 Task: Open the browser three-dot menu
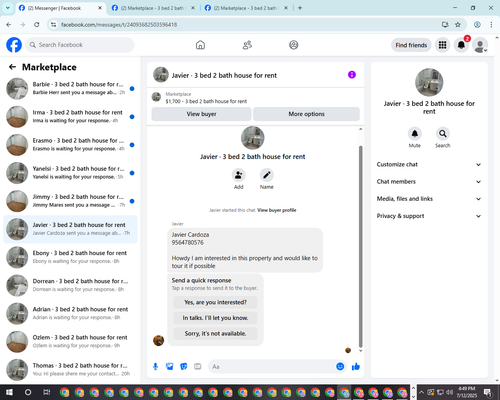point(491,24)
